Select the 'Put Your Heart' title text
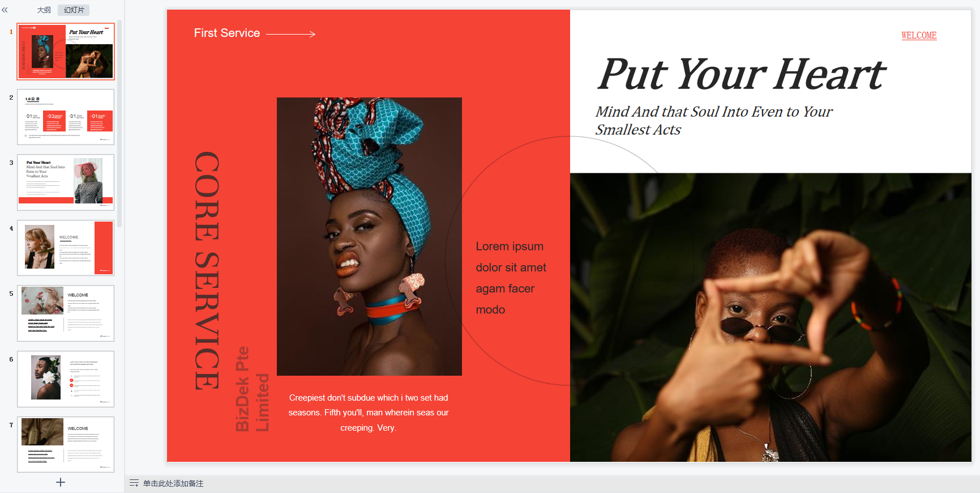The width and height of the screenshot is (980, 493). click(741, 74)
